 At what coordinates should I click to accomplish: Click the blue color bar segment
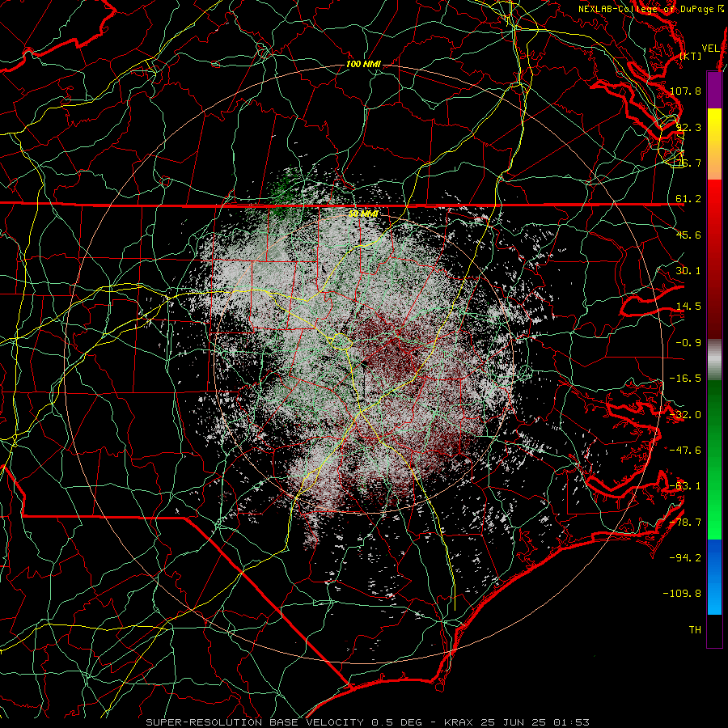pos(714,577)
